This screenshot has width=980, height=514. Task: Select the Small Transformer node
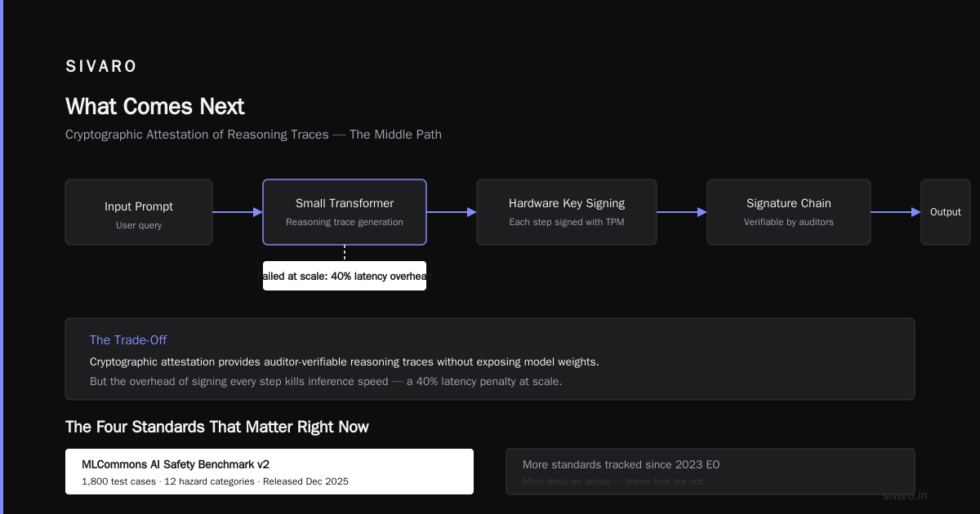[x=345, y=212]
